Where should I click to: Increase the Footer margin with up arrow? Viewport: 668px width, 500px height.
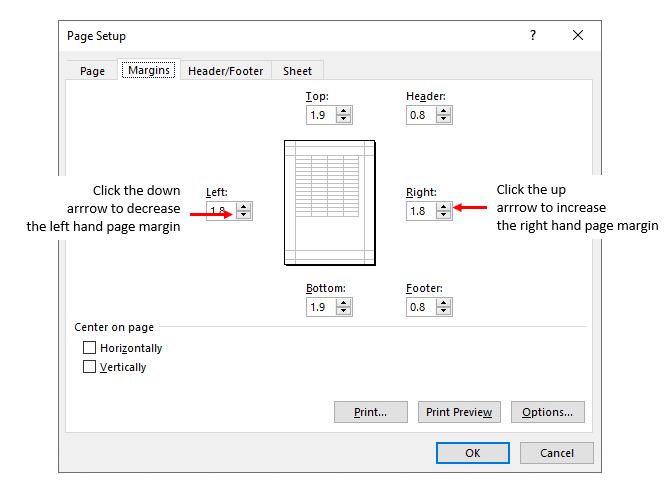pos(444,303)
